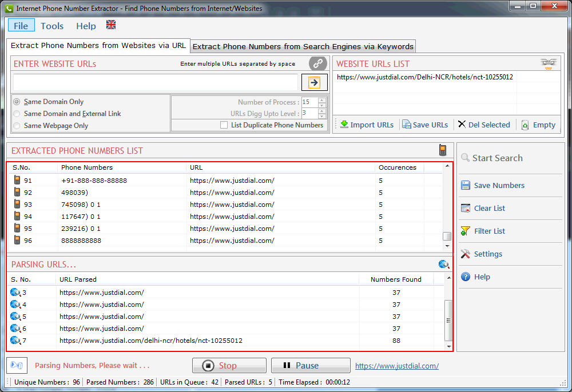Pause the number extraction
Image resolution: width=572 pixels, height=392 pixels.
click(x=311, y=365)
